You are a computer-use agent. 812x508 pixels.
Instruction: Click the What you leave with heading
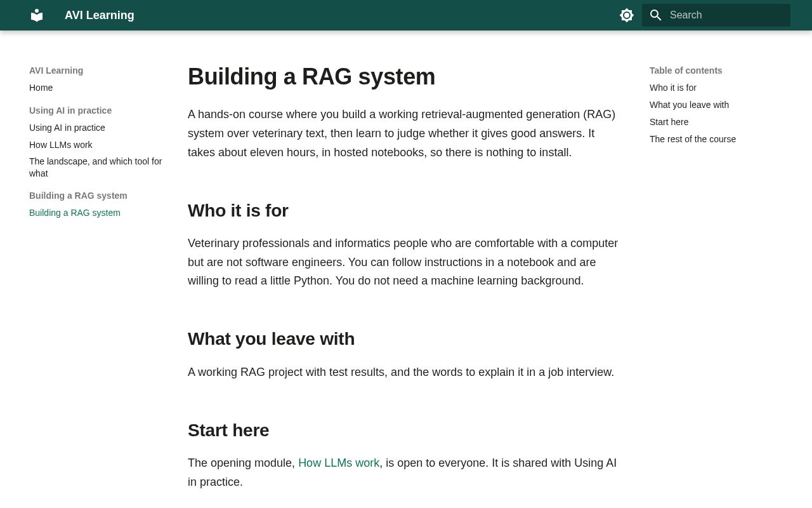pos(272,339)
